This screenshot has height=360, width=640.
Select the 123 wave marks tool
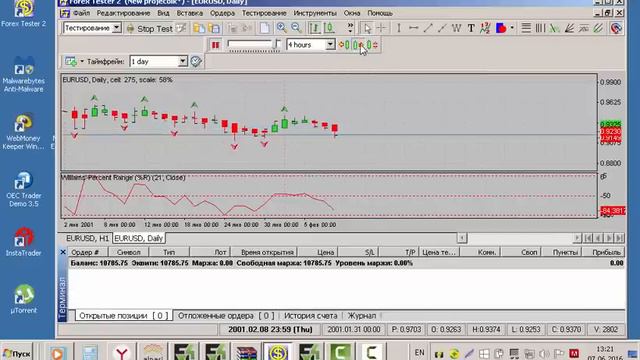coord(485,28)
